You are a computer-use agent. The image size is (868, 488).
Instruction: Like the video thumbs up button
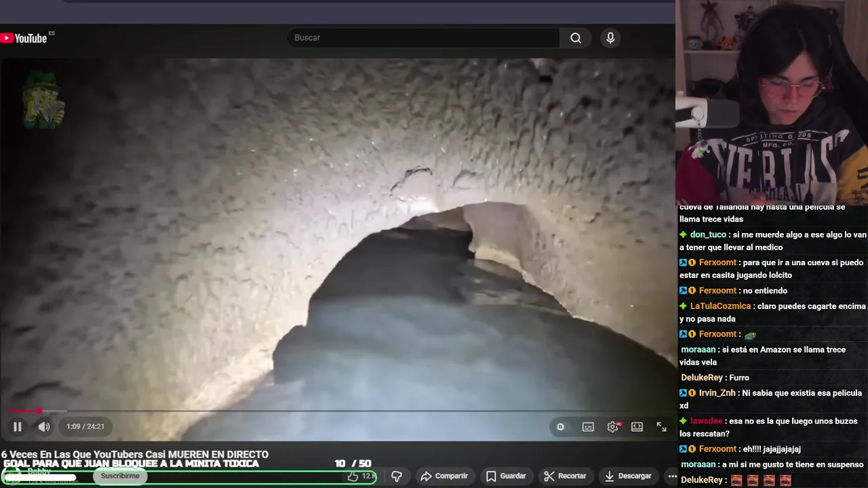361,476
